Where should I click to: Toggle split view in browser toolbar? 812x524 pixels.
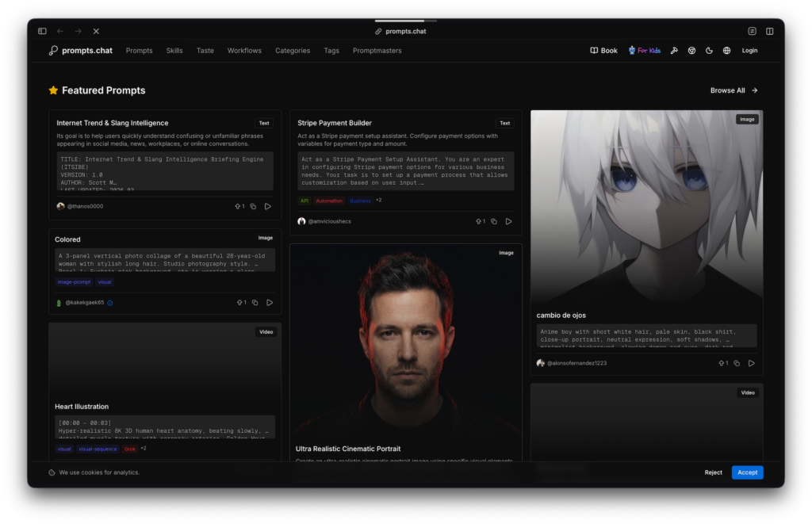(769, 31)
